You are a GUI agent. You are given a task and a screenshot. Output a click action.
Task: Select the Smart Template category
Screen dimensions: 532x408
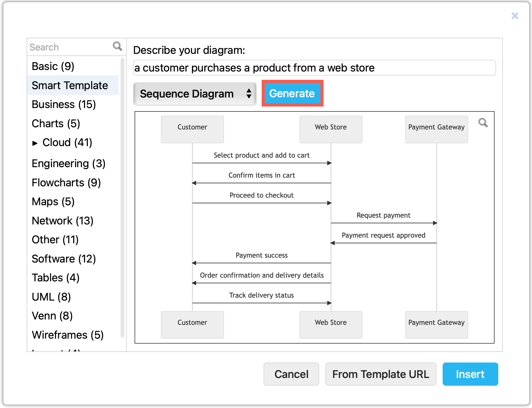[70, 85]
